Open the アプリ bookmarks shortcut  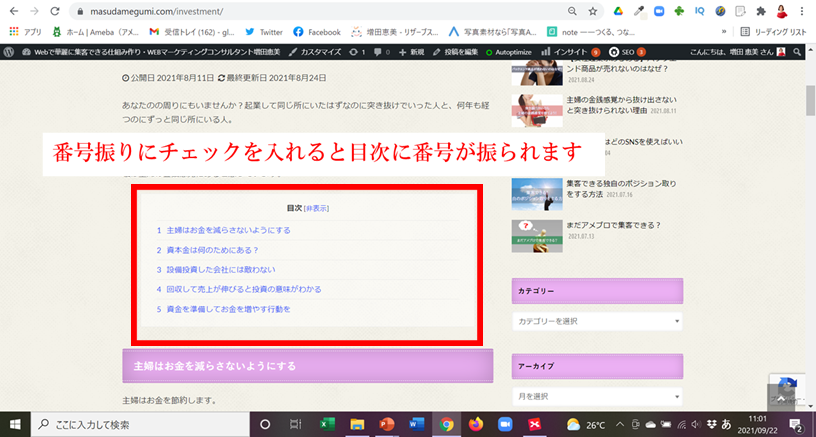click(x=26, y=32)
